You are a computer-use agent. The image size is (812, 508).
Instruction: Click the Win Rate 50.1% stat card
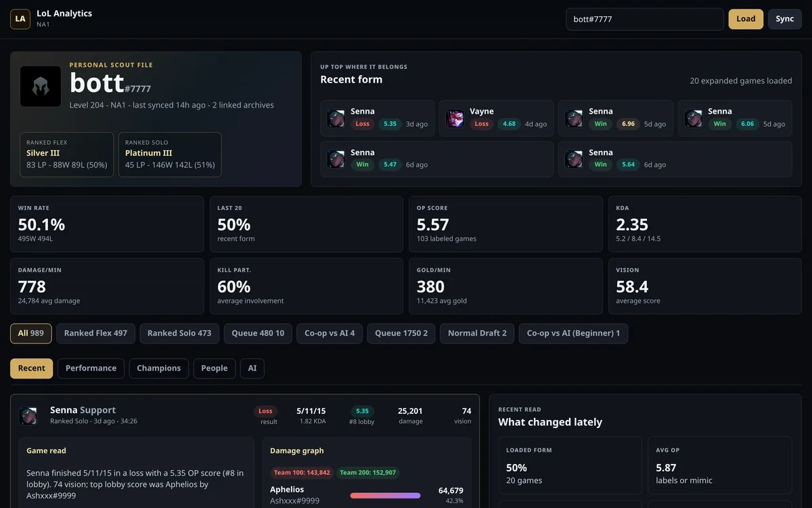tap(107, 224)
